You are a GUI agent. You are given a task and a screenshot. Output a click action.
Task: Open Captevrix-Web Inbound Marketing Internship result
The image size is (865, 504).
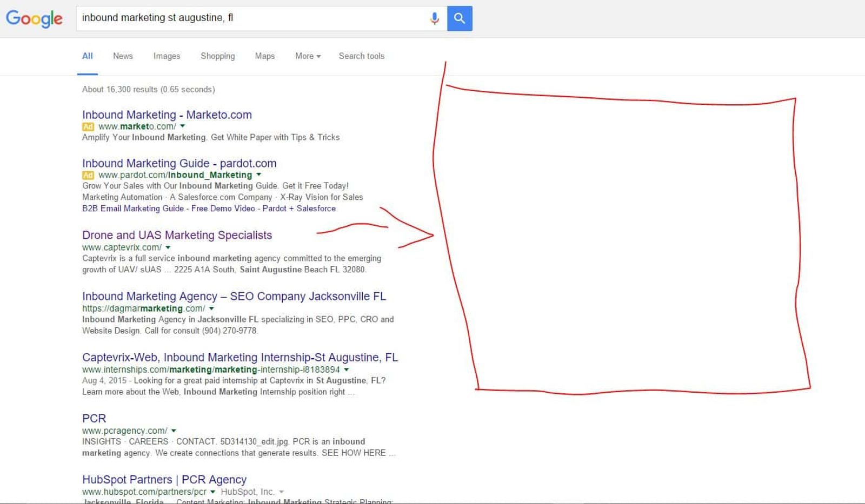click(240, 357)
